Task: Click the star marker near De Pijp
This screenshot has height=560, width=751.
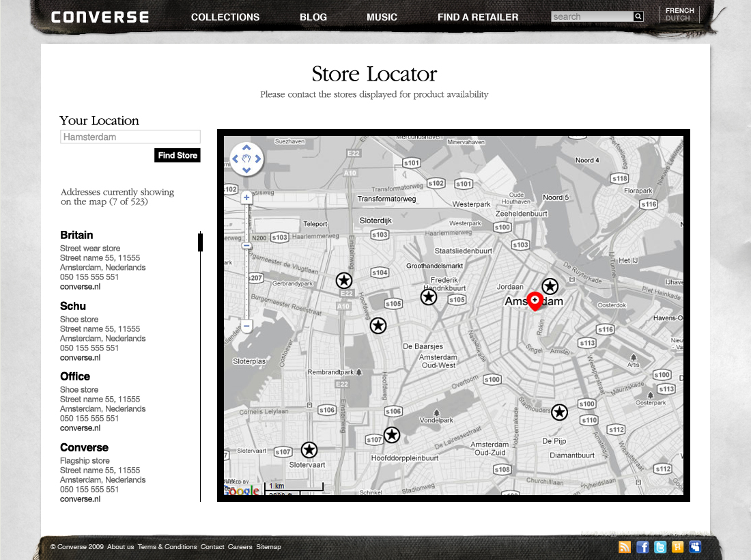Action: (x=559, y=412)
